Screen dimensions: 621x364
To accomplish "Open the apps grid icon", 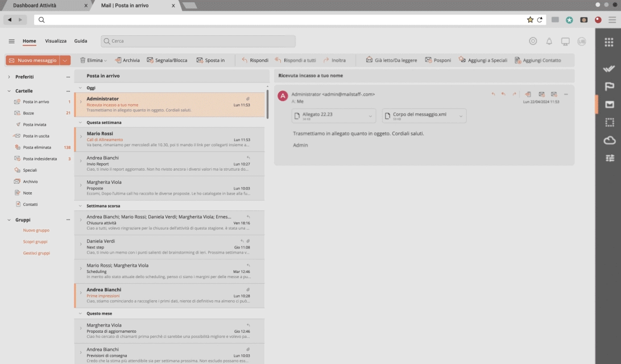I will coord(608,42).
